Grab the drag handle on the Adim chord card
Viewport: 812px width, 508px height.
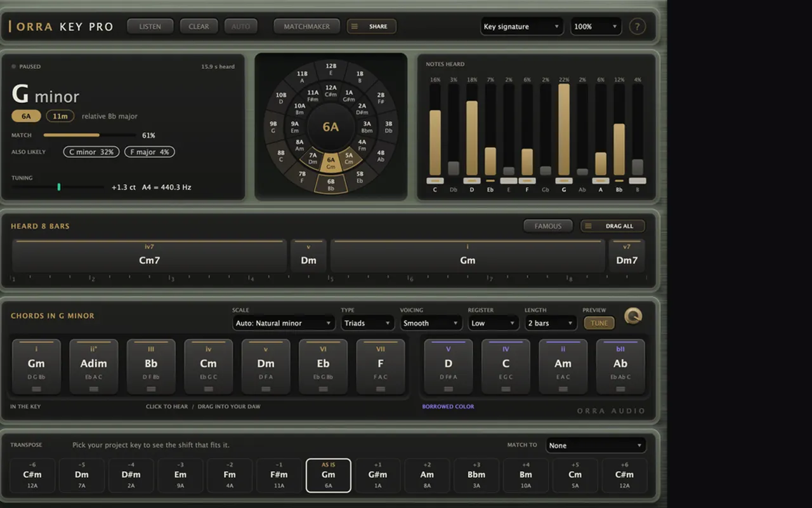94,389
